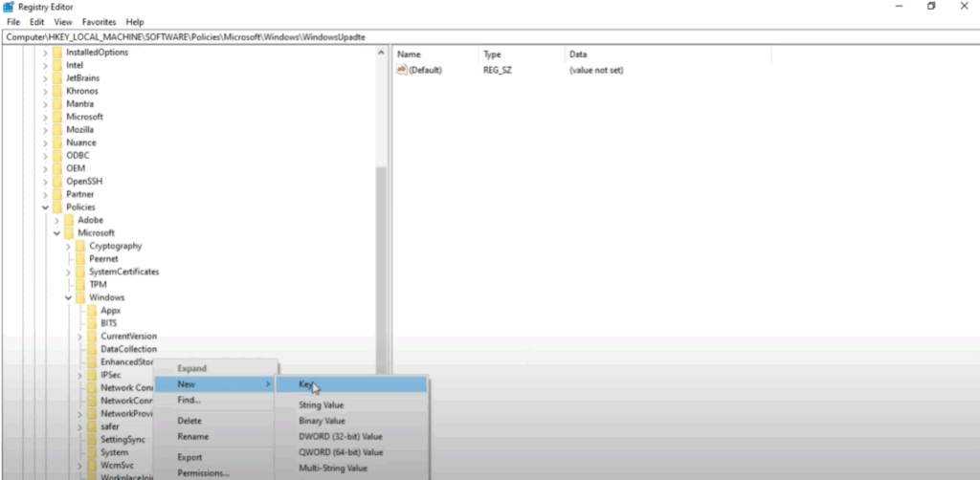
Task: Click the JetBrains folder icon
Action: tap(57, 78)
